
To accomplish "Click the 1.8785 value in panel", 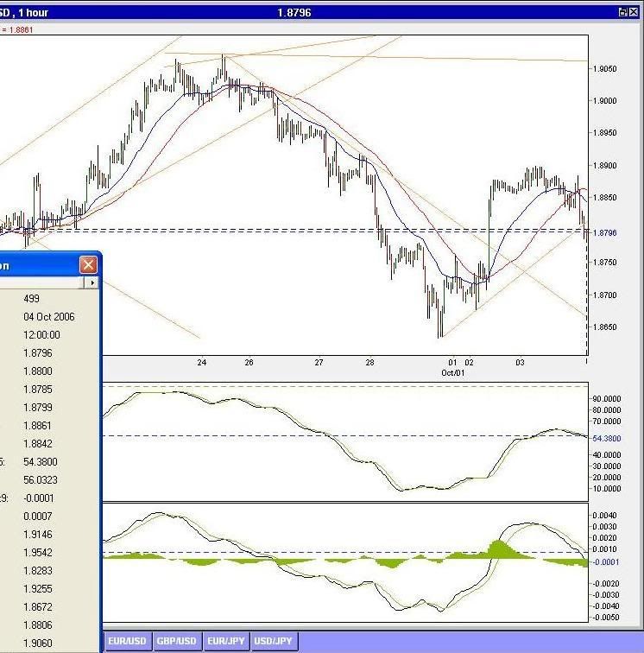I will (38, 390).
